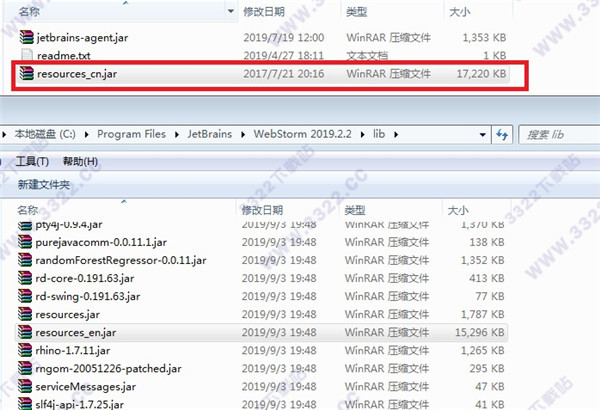Click Program Files in the address path

(x=131, y=134)
